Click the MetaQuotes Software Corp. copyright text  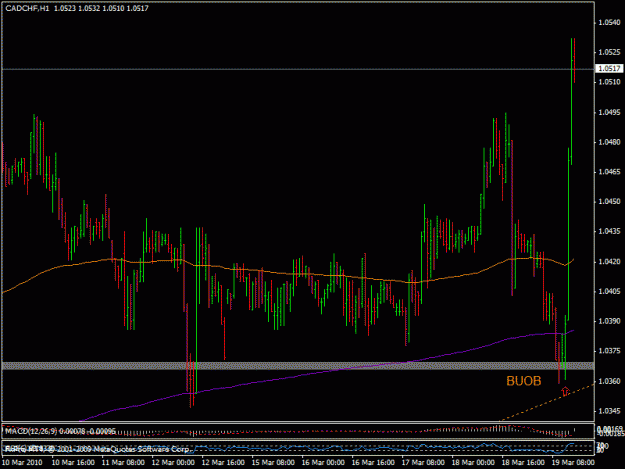[x=141, y=449]
